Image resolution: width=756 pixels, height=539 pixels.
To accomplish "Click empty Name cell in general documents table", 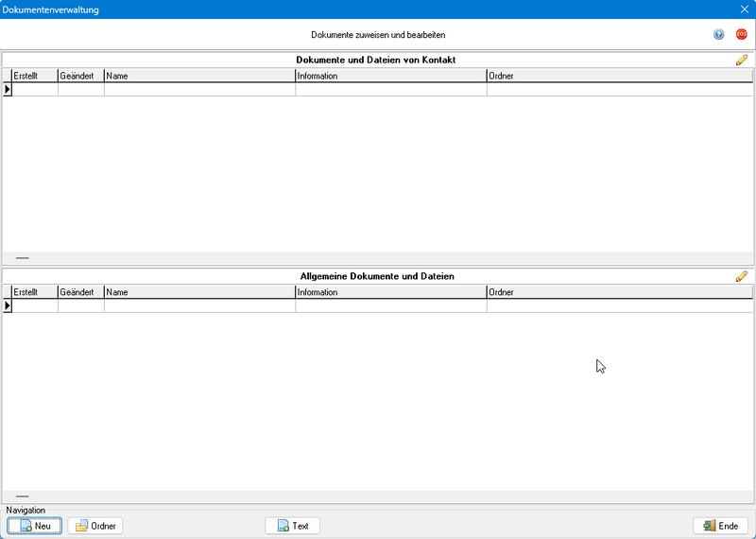I will coord(198,306).
